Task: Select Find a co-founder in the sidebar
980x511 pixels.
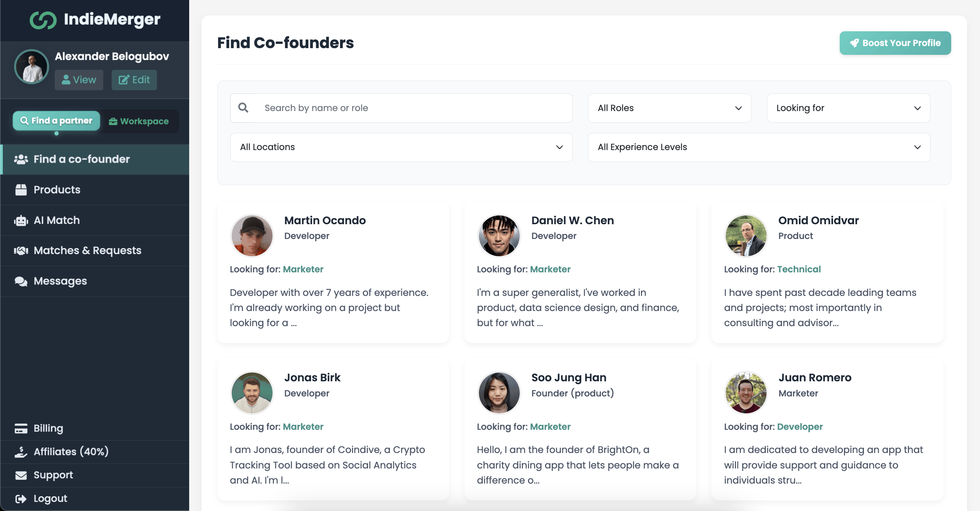Action: point(81,159)
